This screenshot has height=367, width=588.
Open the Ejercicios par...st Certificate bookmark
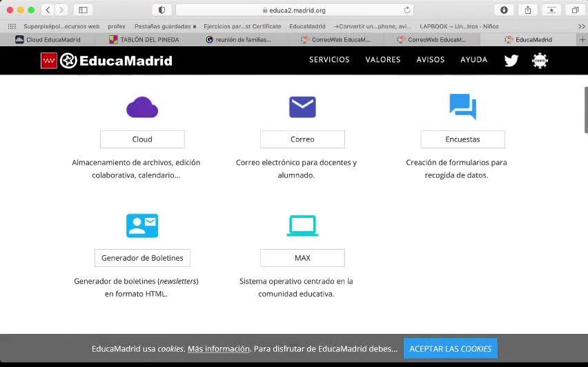click(242, 26)
